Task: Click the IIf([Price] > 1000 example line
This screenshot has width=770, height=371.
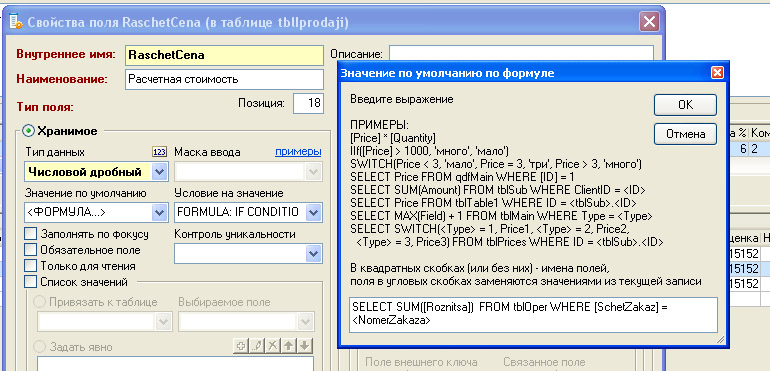Action: coord(430,151)
